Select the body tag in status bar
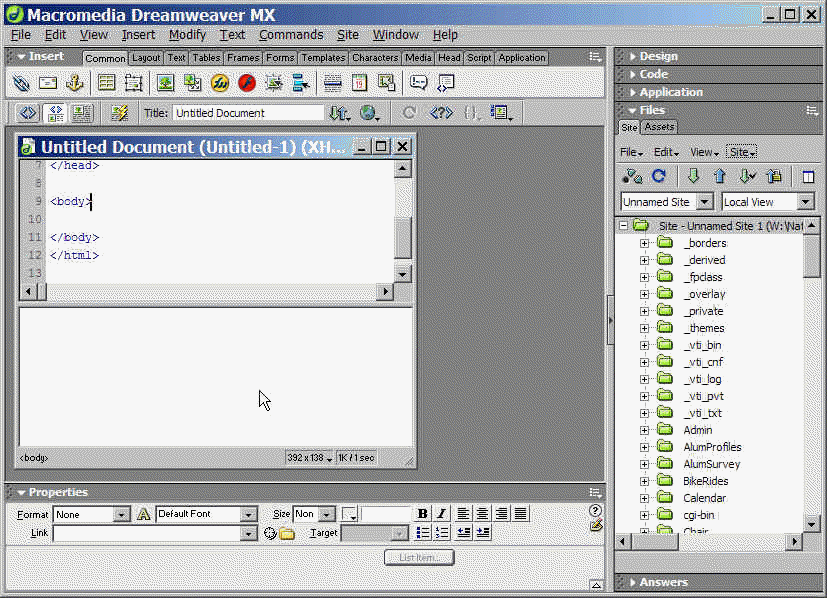The height and width of the screenshot is (598, 827). tap(34, 458)
